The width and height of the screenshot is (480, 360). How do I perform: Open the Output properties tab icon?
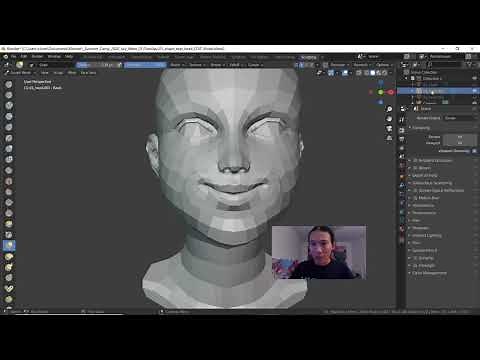click(402, 139)
